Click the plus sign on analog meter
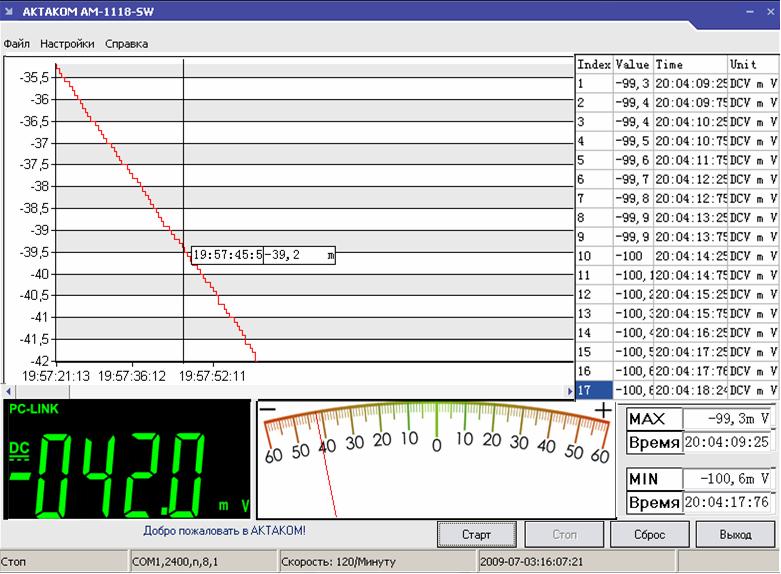This screenshot has width=781, height=574. 603,411
